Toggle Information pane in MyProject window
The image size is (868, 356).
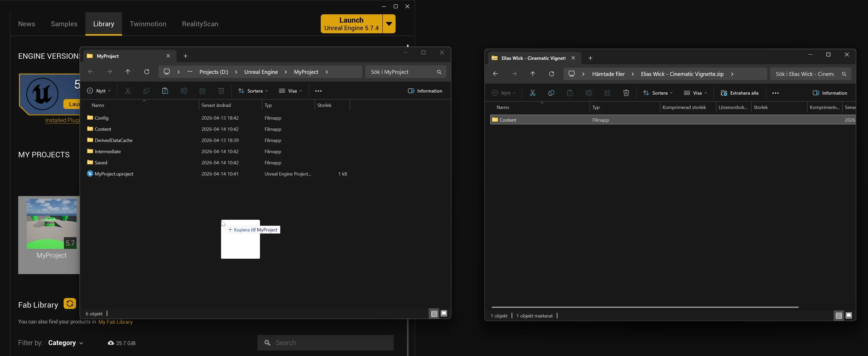pos(425,91)
